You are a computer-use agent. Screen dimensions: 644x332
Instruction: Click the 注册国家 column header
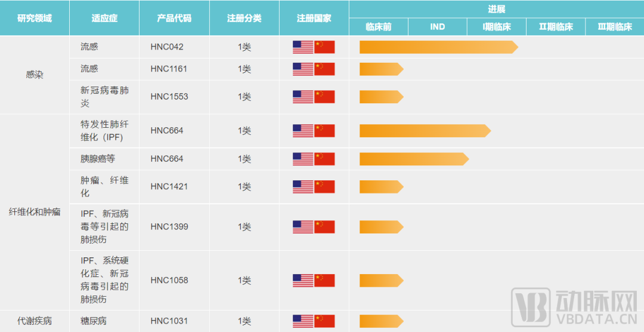pyautogui.click(x=314, y=18)
